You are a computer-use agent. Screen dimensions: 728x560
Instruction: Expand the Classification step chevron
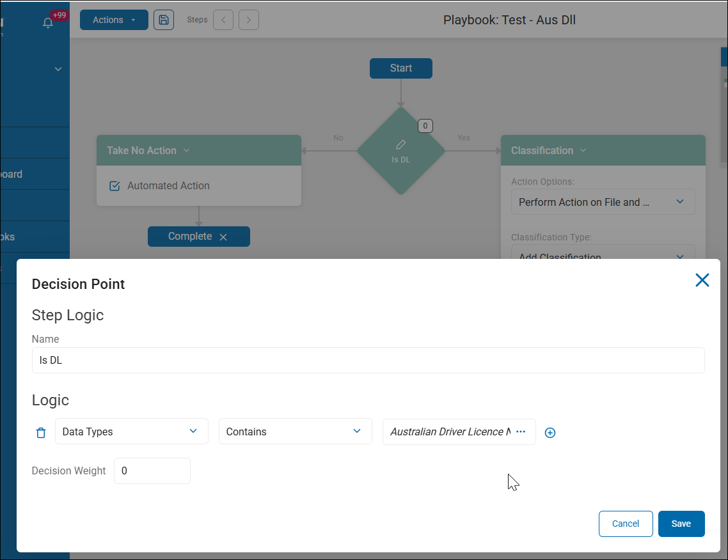(x=583, y=151)
